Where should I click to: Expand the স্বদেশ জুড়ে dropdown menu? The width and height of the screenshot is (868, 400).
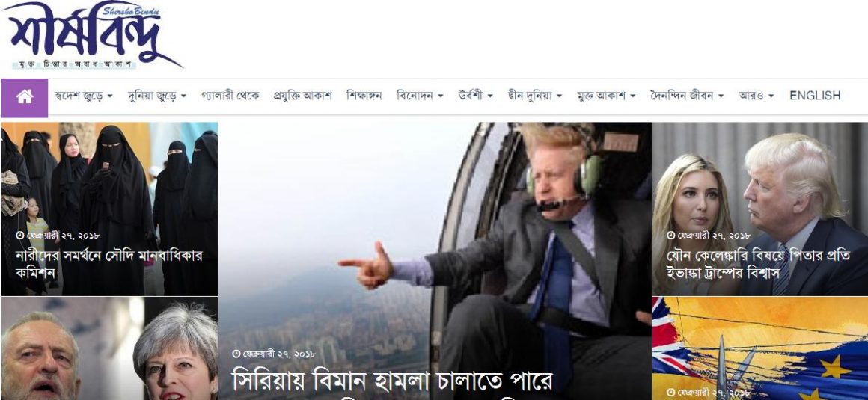[x=84, y=96]
